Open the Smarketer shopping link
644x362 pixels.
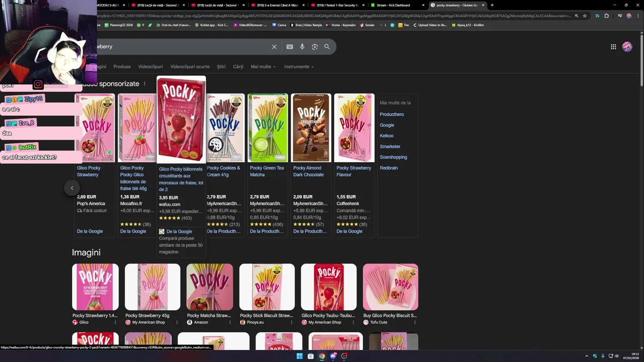390,147
